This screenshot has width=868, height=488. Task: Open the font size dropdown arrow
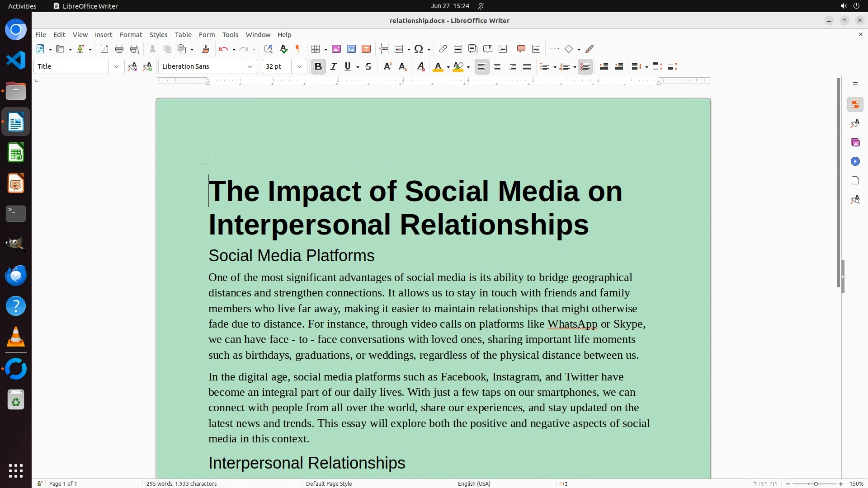pyautogui.click(x=299, y=66)
